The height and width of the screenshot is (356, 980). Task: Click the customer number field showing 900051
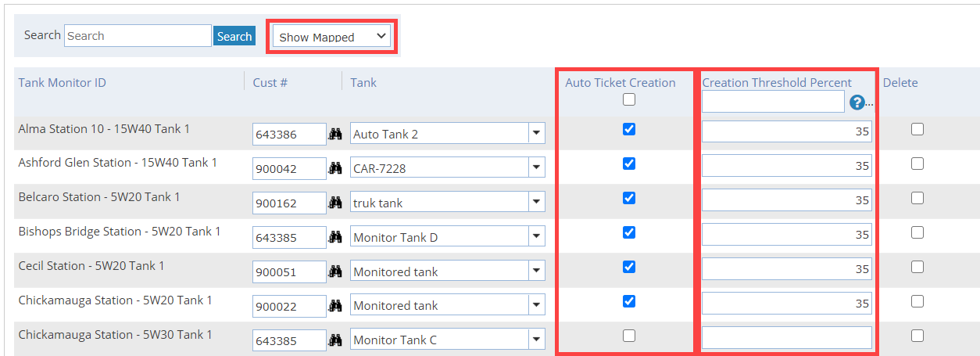289,271
